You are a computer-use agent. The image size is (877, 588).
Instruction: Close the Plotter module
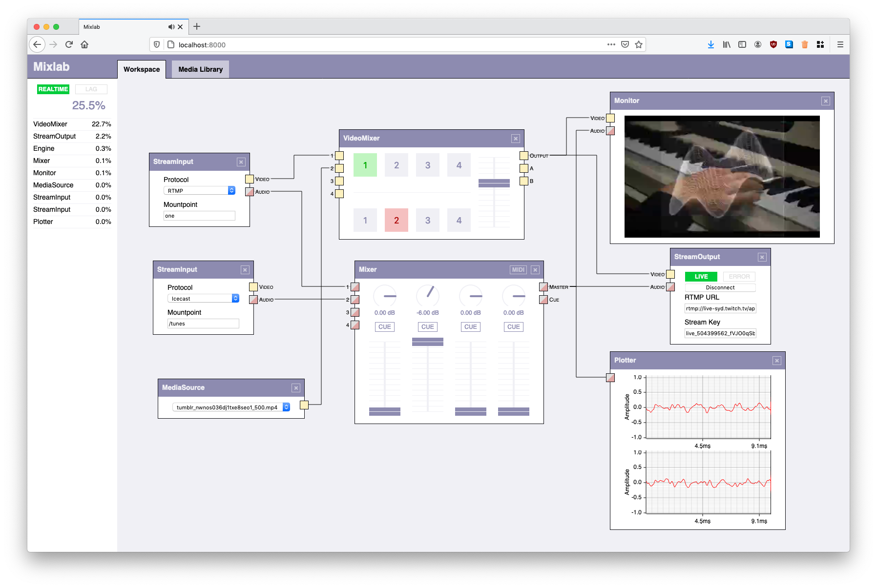(x=777, y=361)
